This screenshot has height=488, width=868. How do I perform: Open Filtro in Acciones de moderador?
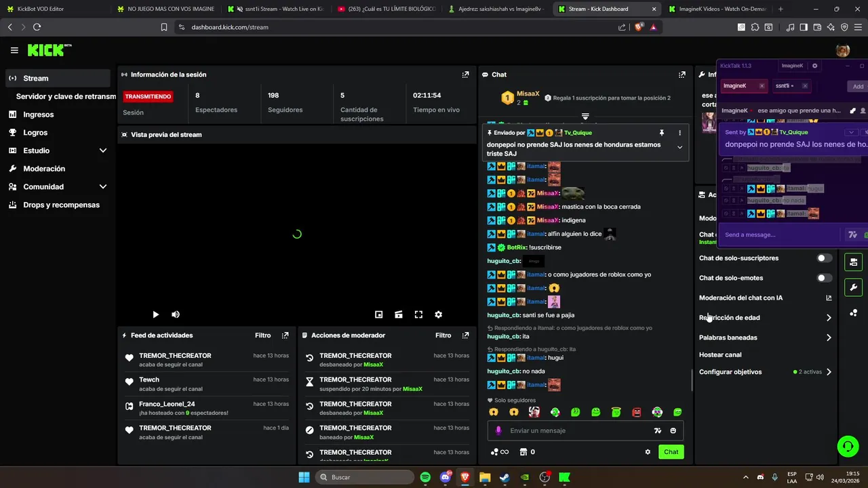(x=443, y=335)
